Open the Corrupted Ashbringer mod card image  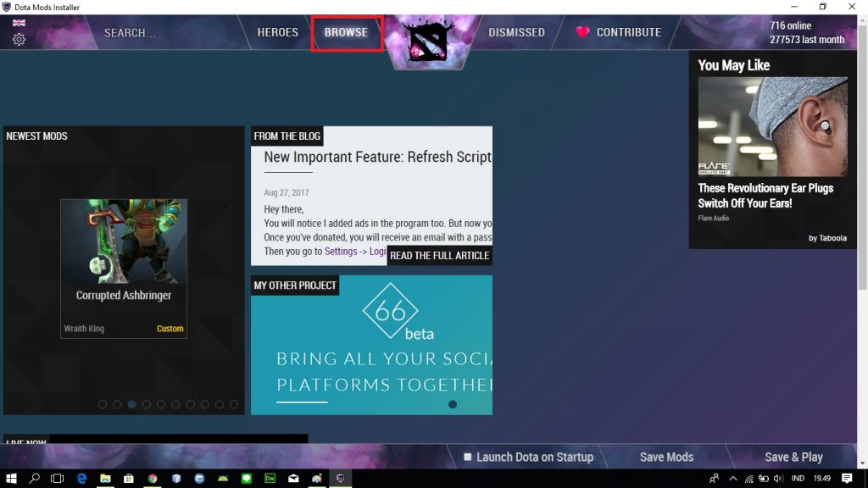click(x=124, y=241)
